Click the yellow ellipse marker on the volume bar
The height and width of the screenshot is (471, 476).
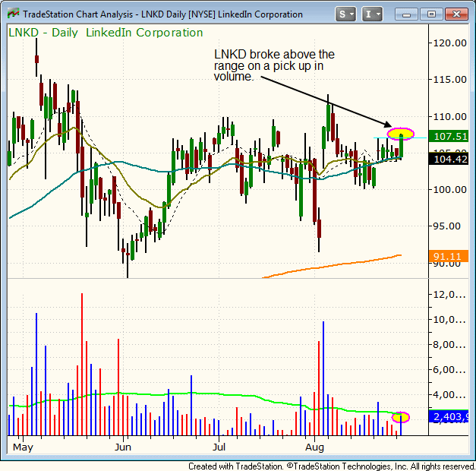click(400, 417)
